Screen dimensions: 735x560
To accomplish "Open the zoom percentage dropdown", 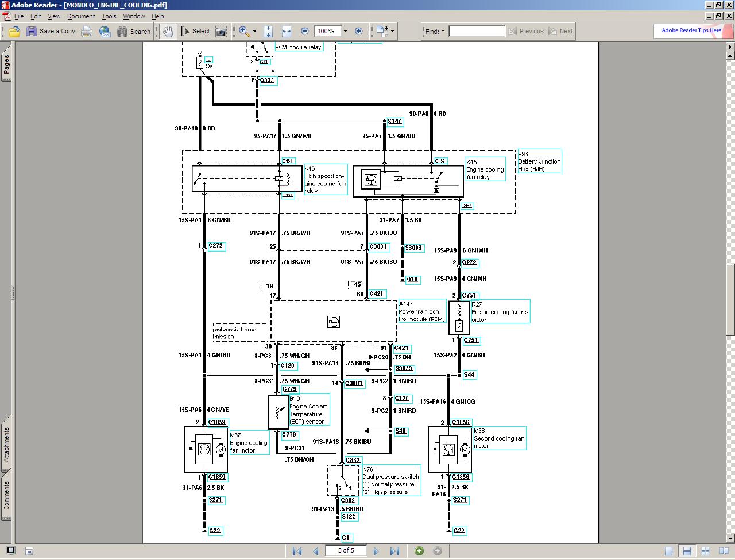I will pyautogui.click(x=345, y=31).
